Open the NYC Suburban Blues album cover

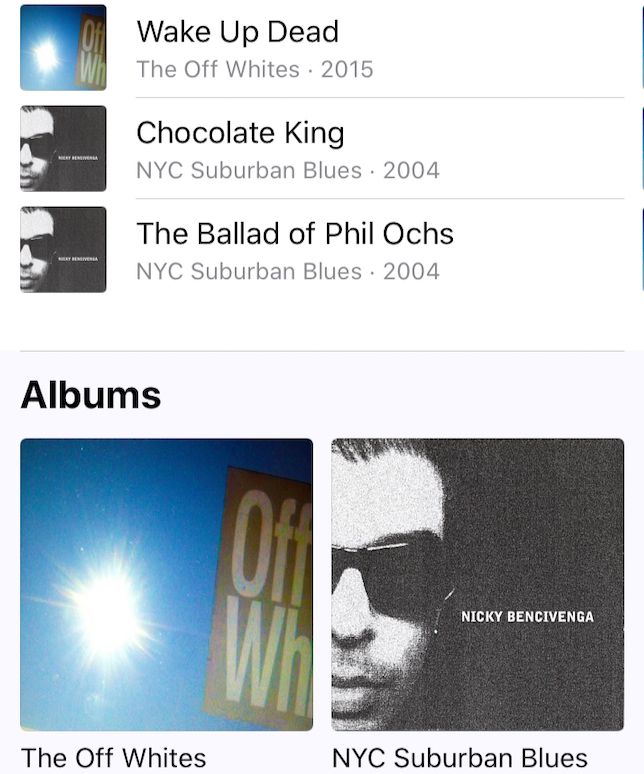(478, 584)
